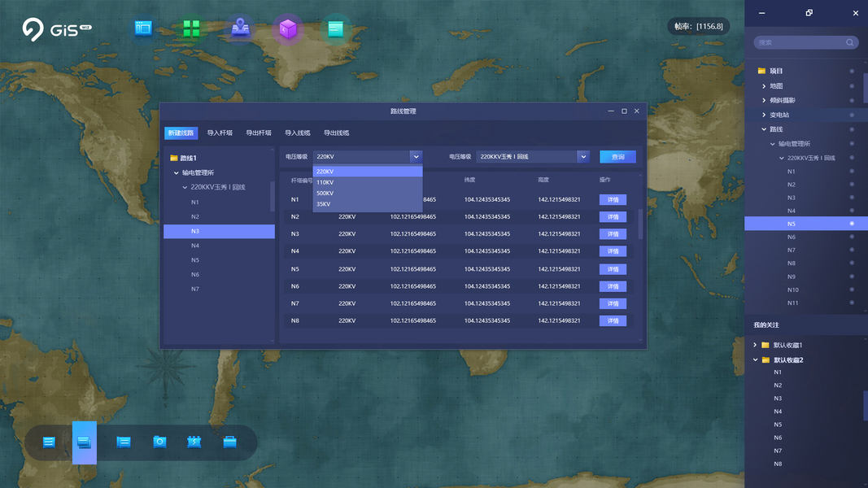The height and width of the screenshot is (488, 868).
Task: Click the first list icon in bottom dock
Action: (x=49, y=442)
